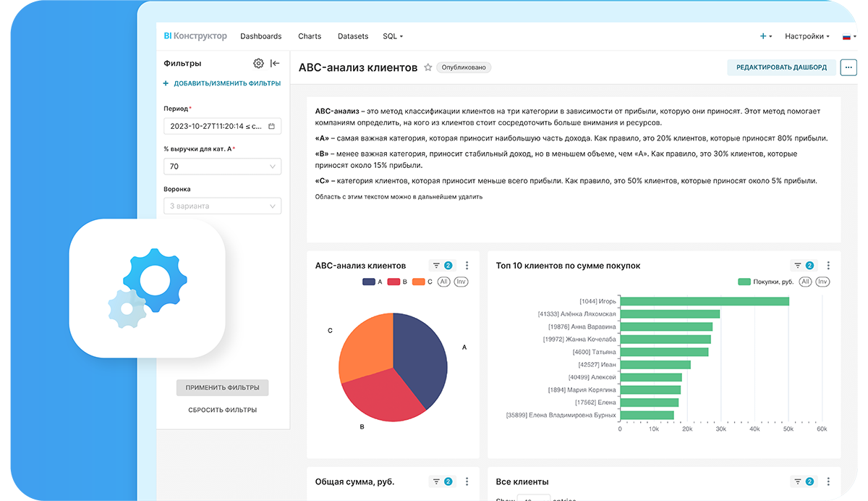The height and width of the screenshot is (501, 868).
Task: Open the Charts menu item
Action: (x=310, y=36)
